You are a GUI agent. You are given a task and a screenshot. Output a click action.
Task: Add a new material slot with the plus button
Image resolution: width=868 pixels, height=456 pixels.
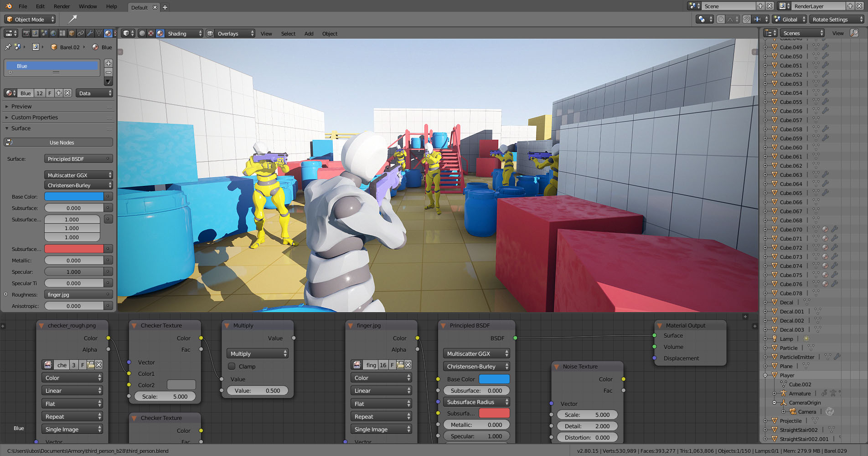pyautogui.click(x=108, y=63)
